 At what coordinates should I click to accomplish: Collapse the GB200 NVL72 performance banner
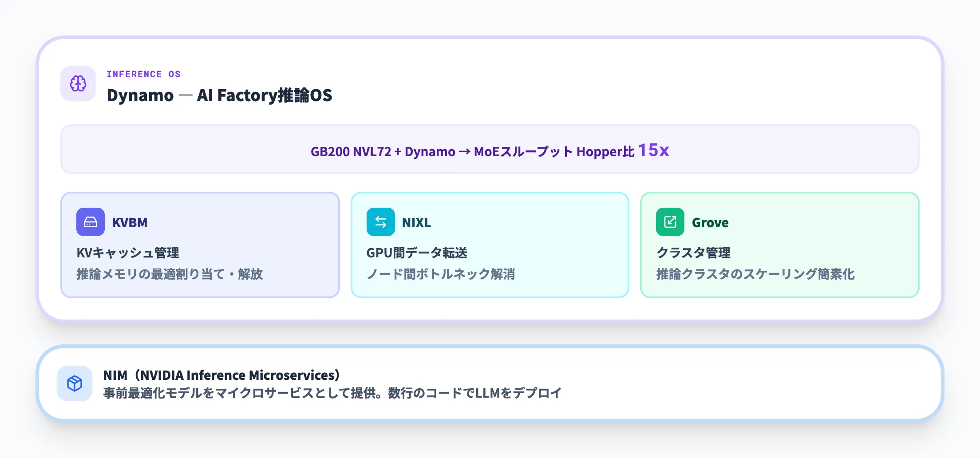click(x=490, y=149)
